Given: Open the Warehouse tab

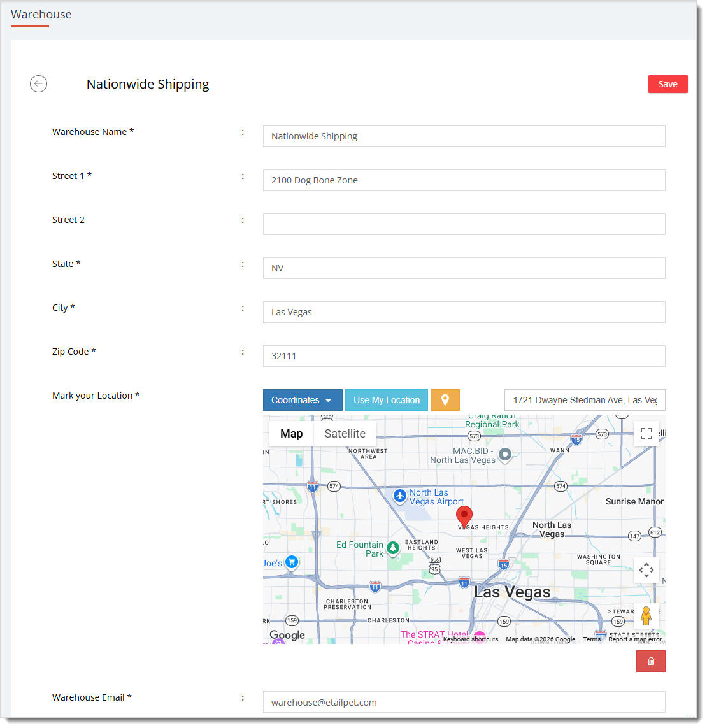Looking at the screenshot, I should 41,15.
